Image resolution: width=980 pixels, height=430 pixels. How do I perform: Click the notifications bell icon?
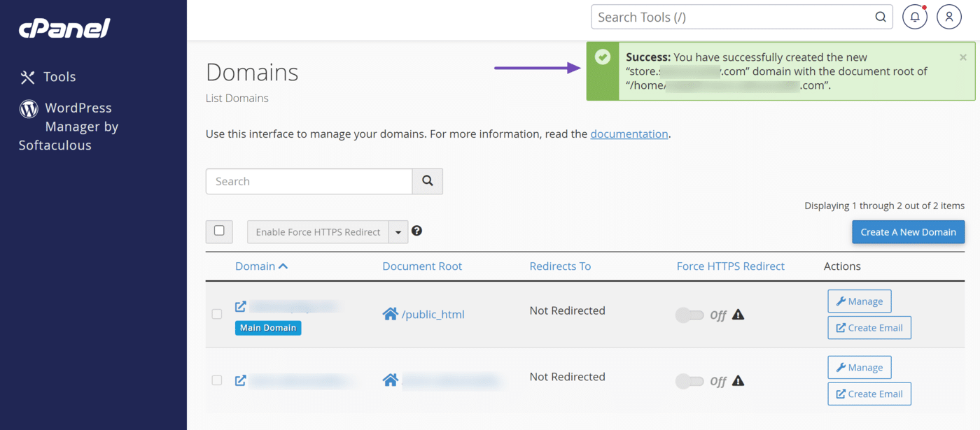pos(914,17)
